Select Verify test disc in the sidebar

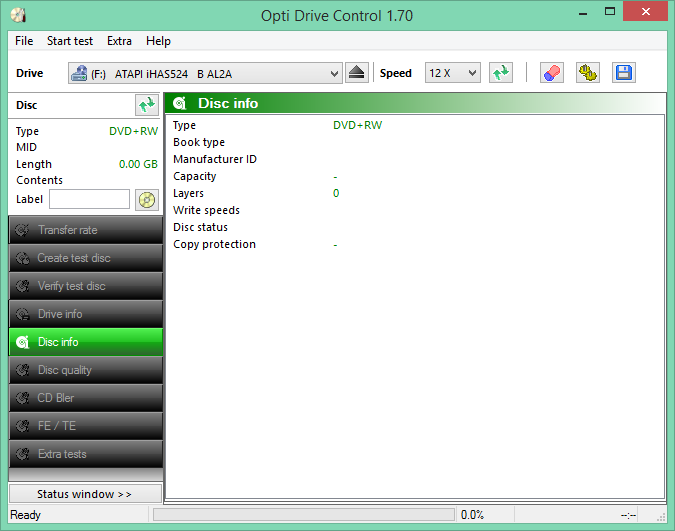pos(86,286)
